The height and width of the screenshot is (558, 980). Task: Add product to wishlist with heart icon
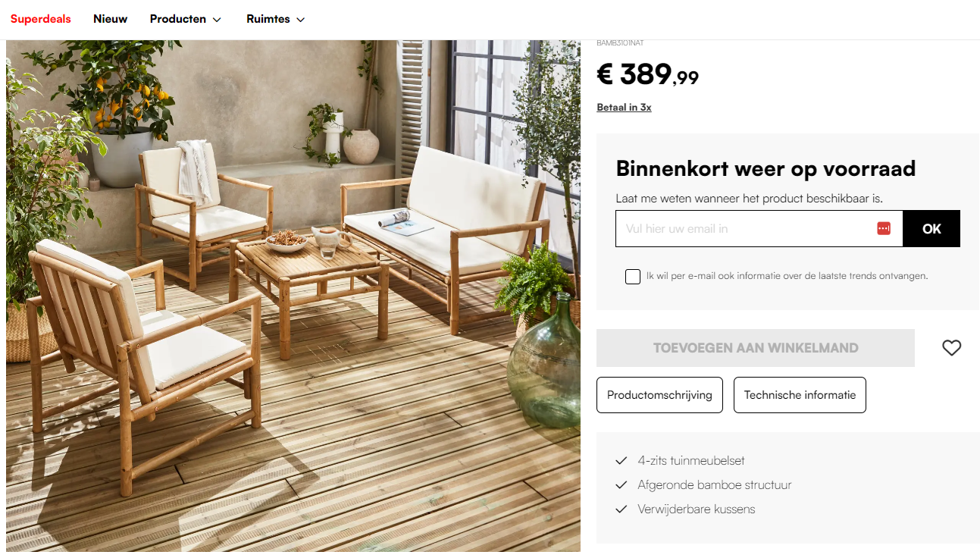point(951,348)
